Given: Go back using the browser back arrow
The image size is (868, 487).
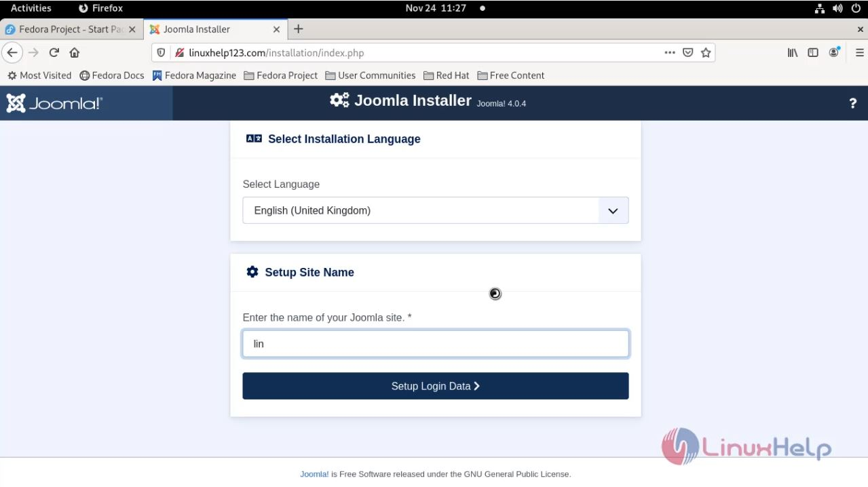Looking at the screenshot, I should click(x=12, y=52).
